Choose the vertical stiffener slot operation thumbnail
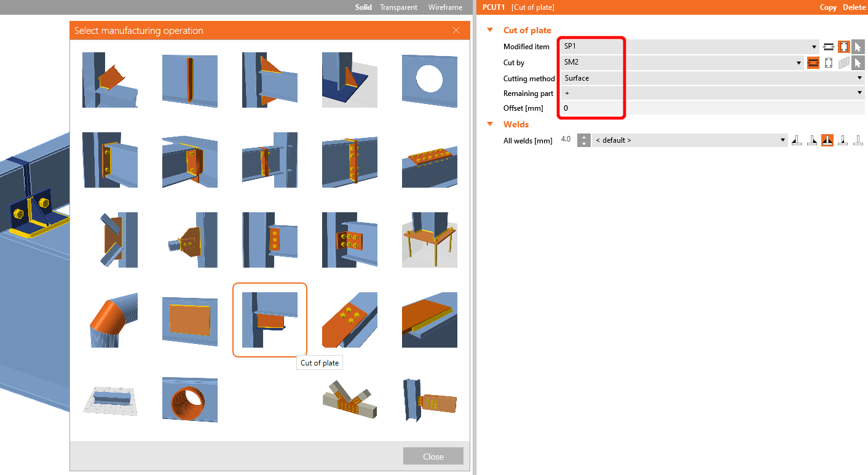The image size is (868, 475). (190, 80)
